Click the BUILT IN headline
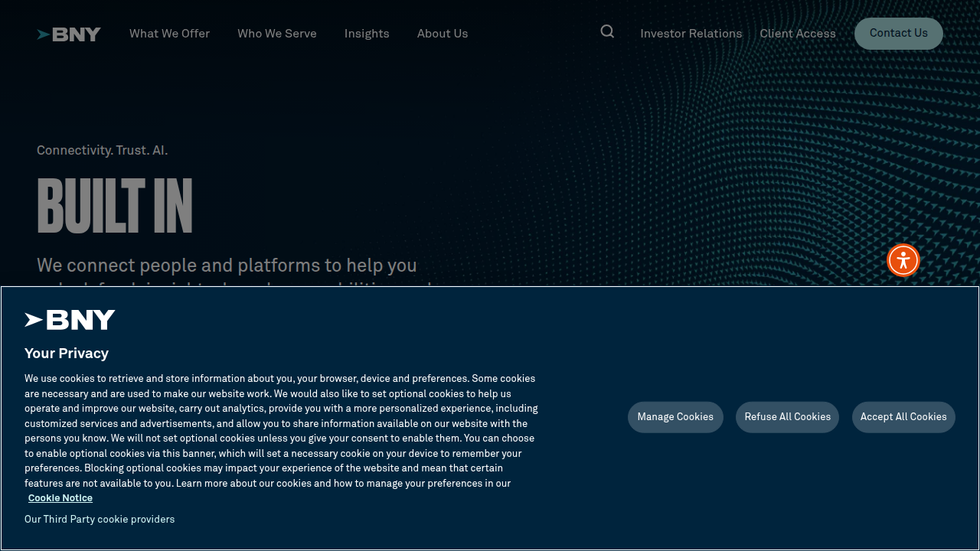This screenshot has height=551, width=980. (115, 206)
